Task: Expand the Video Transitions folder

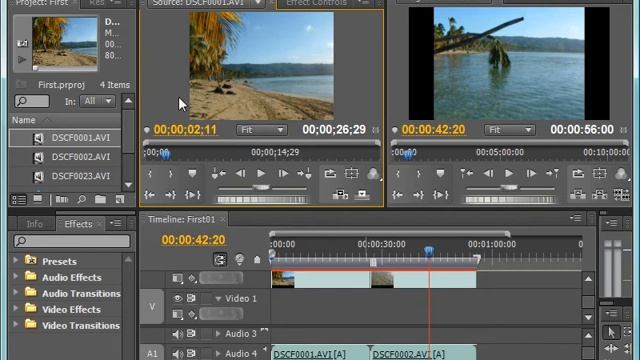Action: point(16,324)
